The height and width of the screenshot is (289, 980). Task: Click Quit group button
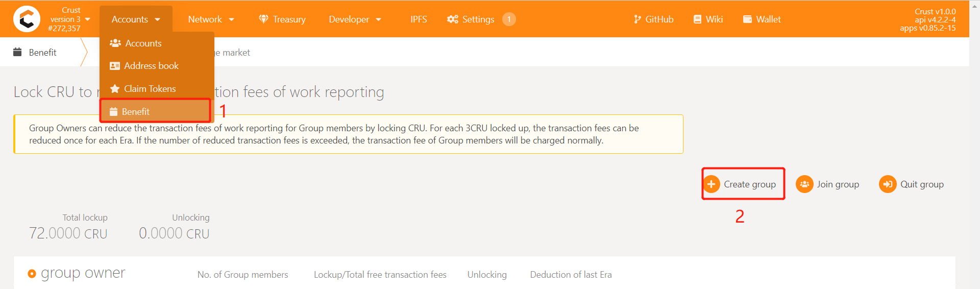click(x=912, y=184)
